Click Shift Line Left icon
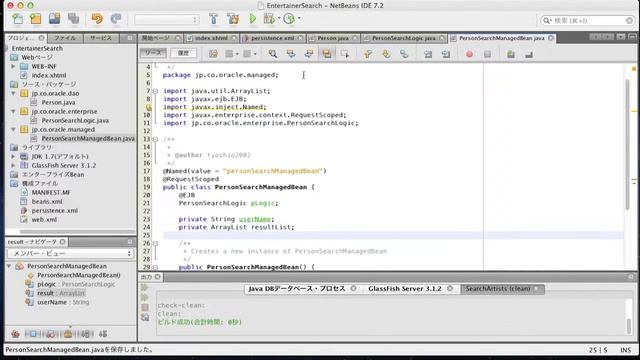This screenshot has width=640, height=360. pyautogui.click(x=428, y=54)
